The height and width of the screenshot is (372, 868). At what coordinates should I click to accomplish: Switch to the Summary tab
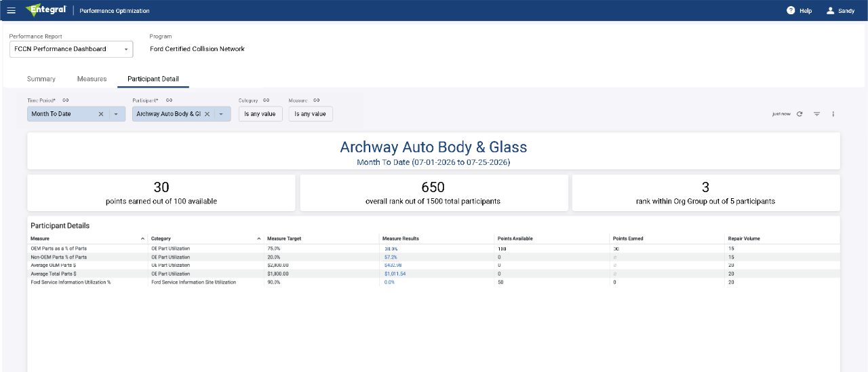[x=41, y=79]
